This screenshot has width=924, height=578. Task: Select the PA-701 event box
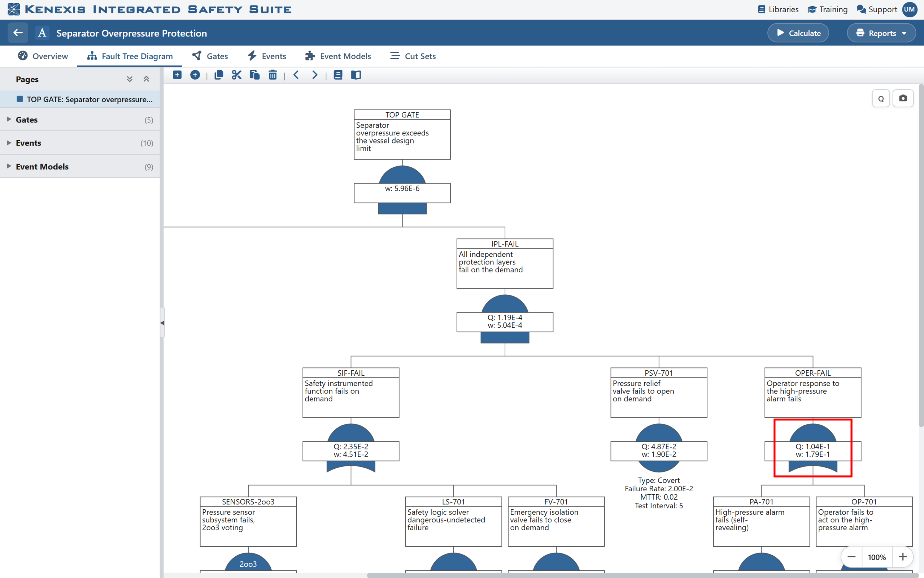coord(761,521)
